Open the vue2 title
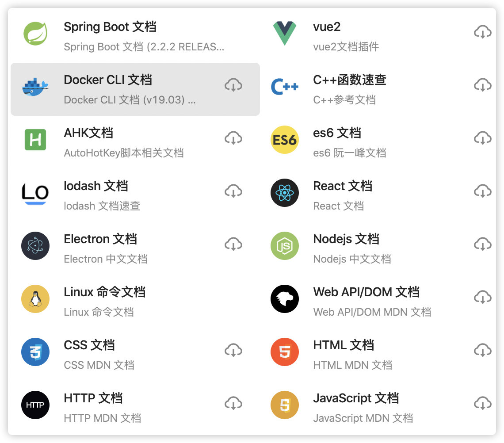 pos(327,27)
